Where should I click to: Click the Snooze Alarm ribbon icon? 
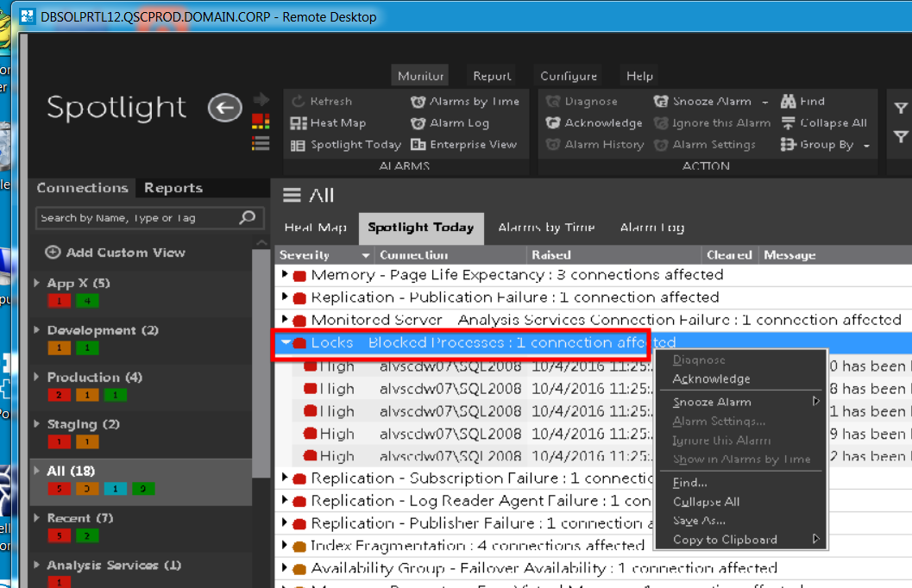pos(661,101)
